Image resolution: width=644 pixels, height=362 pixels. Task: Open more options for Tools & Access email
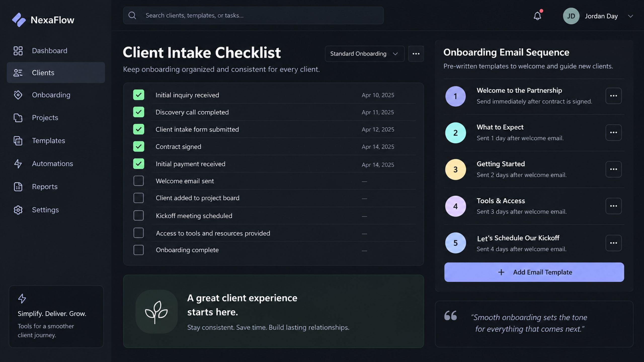click(x=613, y=206)
